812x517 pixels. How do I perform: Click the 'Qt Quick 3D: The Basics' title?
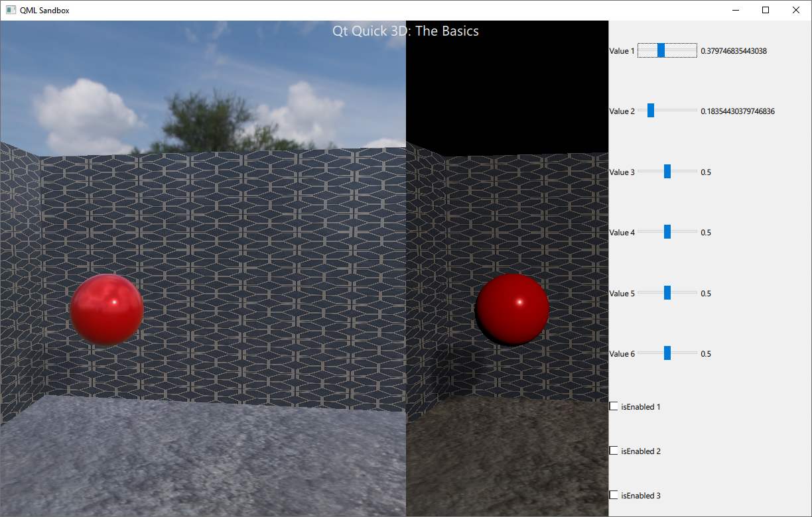[x=405, y=31]
